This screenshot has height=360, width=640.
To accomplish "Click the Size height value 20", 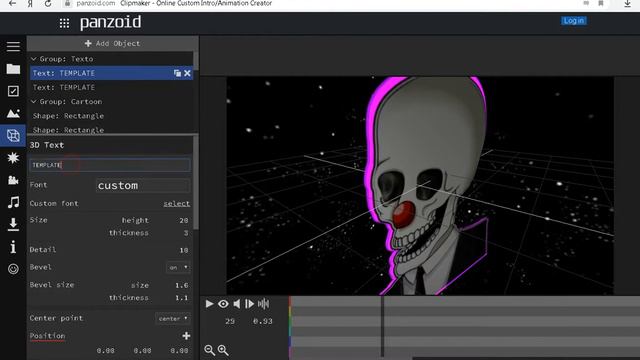I will (184, 220).
